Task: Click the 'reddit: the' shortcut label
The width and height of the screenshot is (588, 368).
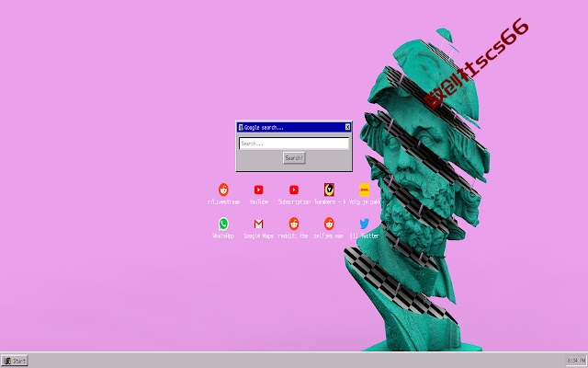Action: tap(293, 236)
